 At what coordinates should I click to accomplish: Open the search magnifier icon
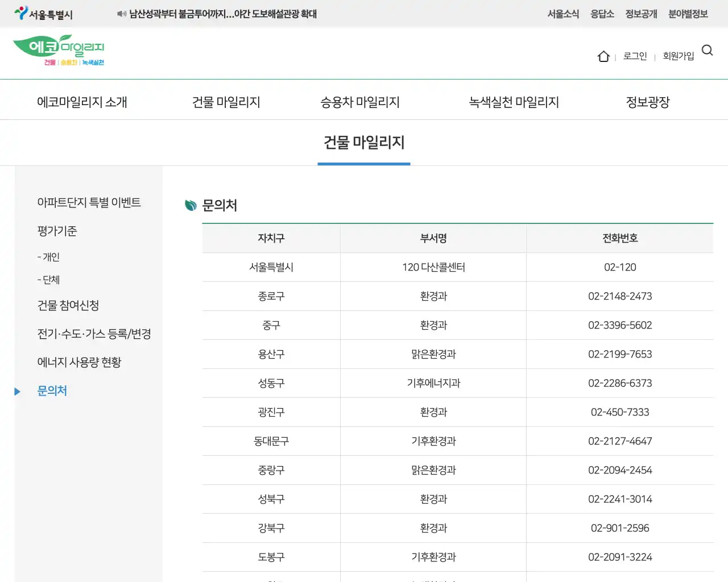(708, 50)
